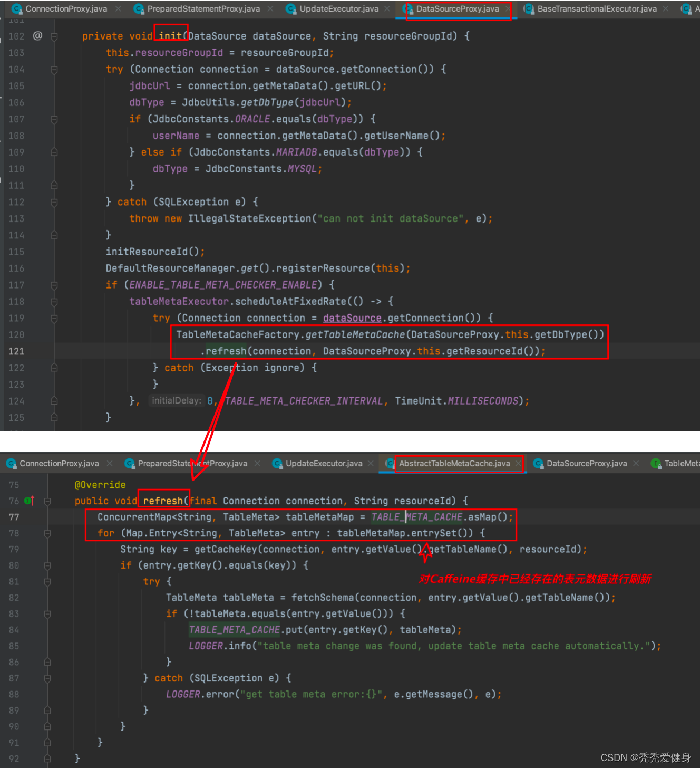The height and width of the screenshot is (768, 700).
Task: Collapse the tableMeta.equals if fold at line 83
Action: coord(47,614)
